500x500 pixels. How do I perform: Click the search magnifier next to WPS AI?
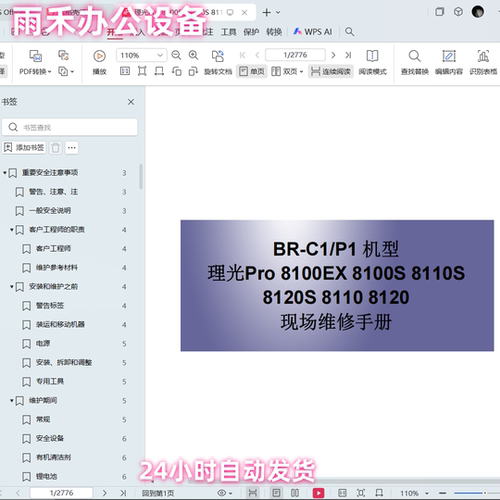[349, 32]
